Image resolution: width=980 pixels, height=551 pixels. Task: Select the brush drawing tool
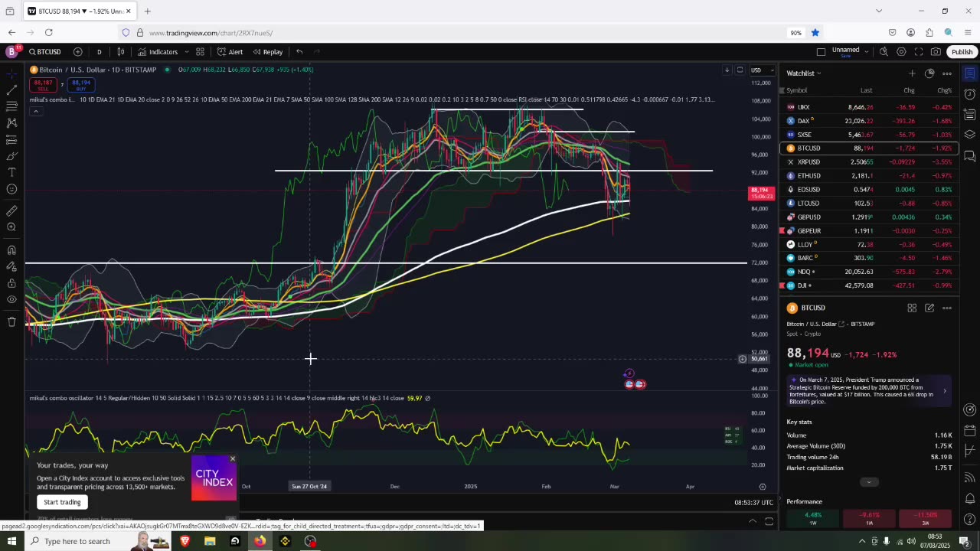tap(11, 156)
